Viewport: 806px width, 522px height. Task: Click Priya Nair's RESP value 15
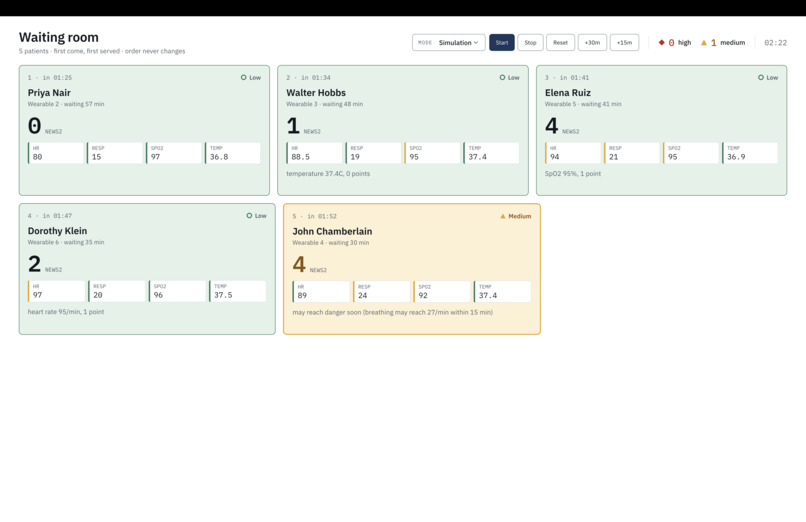[97, 157]
